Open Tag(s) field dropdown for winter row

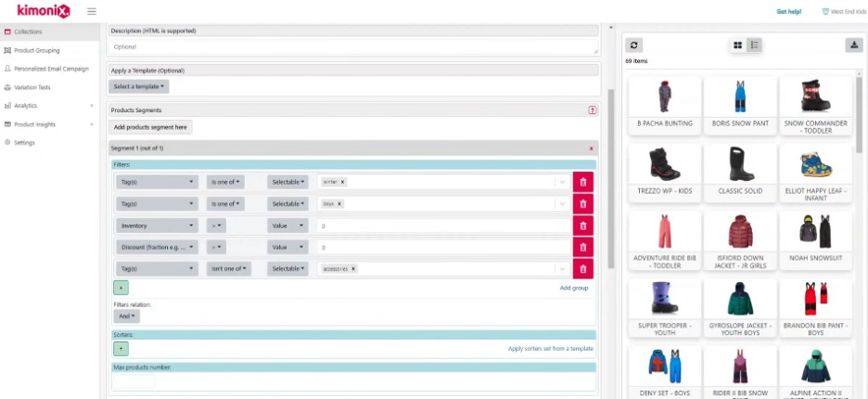[x=158, y=182]
